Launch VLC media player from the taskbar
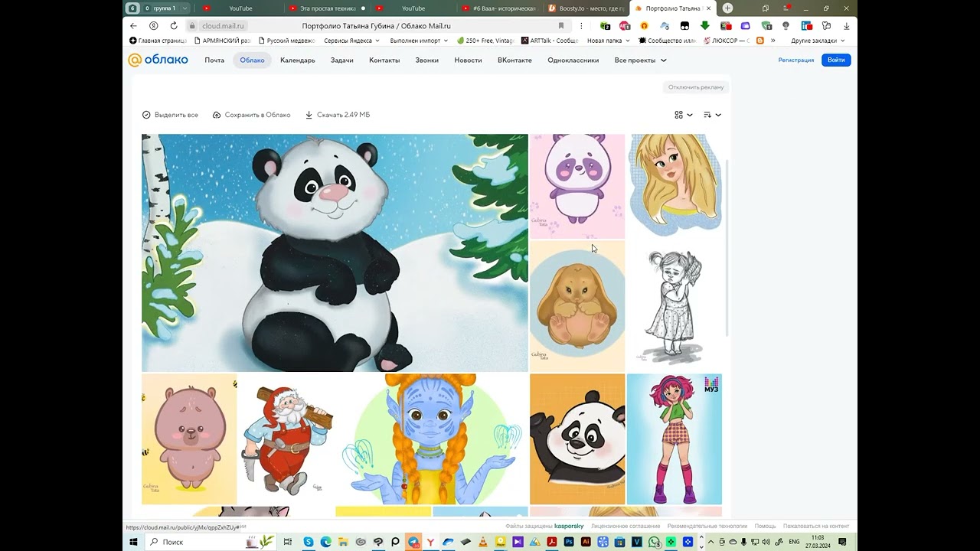This screenshot has height=551, width=980. pos(483,542)
